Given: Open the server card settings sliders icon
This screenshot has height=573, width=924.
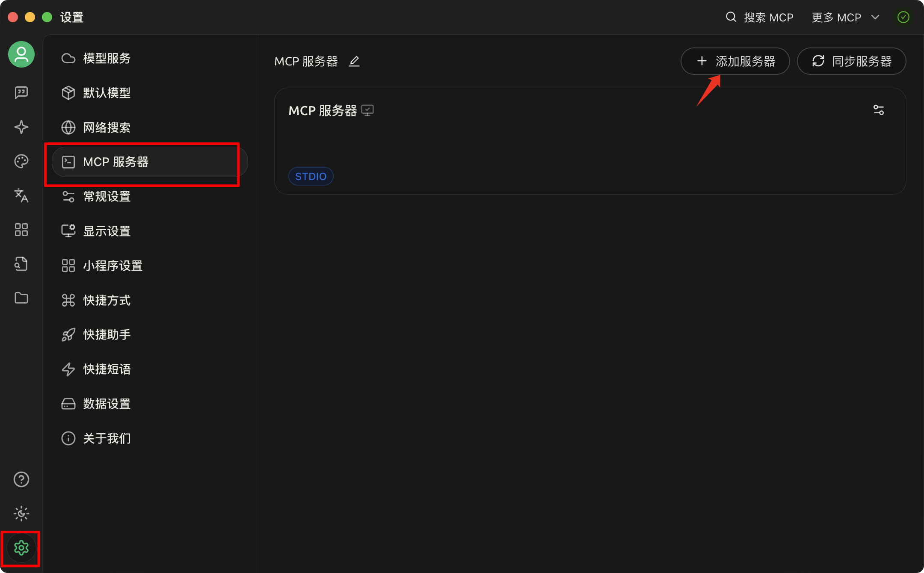Looking at the screenshot, I should [x=878, y=110].
